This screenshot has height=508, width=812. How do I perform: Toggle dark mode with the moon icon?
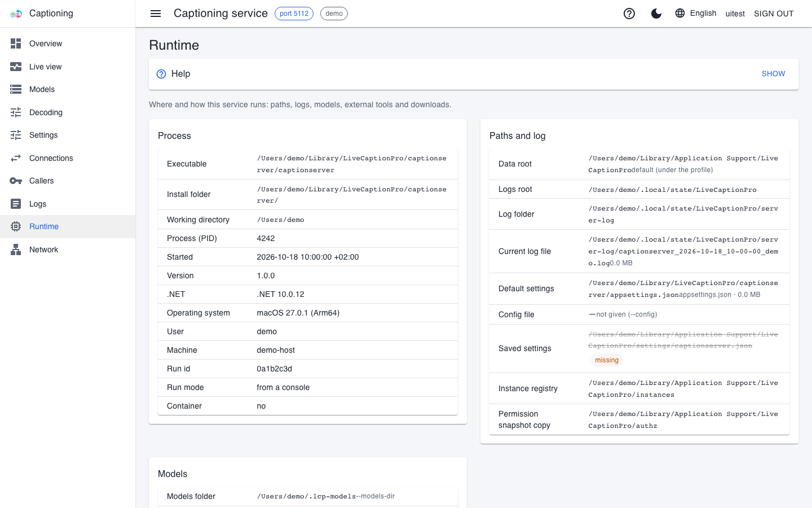tap(656, 14)
